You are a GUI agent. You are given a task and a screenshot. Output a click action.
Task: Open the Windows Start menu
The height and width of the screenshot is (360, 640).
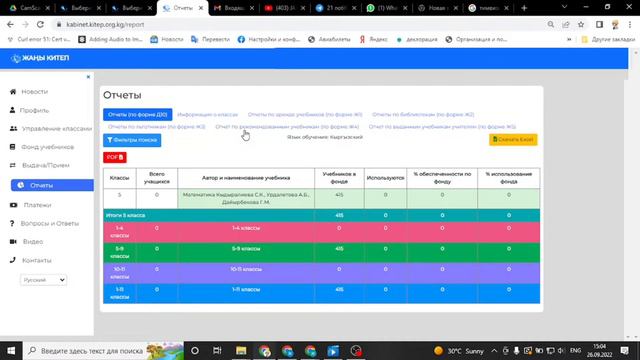click(11, 351)
